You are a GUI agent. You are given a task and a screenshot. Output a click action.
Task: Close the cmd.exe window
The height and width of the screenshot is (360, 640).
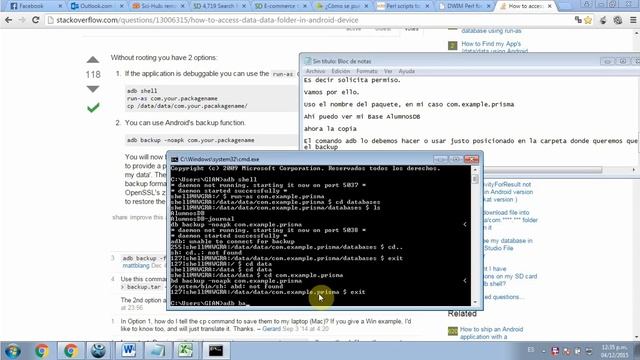pyautogui.click(x=471, y=159)
